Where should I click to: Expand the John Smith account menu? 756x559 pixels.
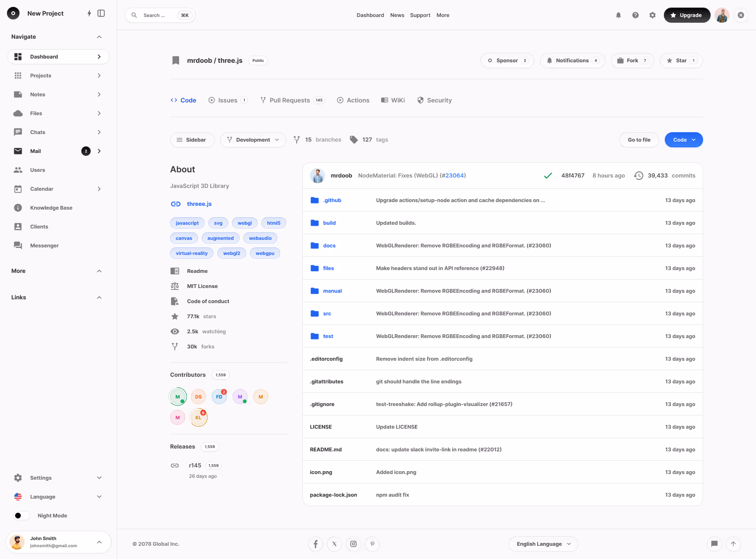[x=99, y=542]
